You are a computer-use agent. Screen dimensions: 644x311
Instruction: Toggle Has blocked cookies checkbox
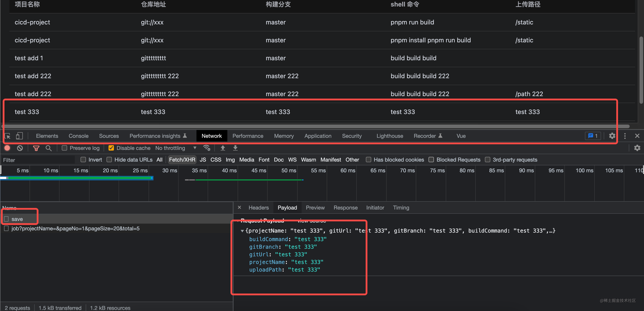pyautogui.click(x=369, y=160)
